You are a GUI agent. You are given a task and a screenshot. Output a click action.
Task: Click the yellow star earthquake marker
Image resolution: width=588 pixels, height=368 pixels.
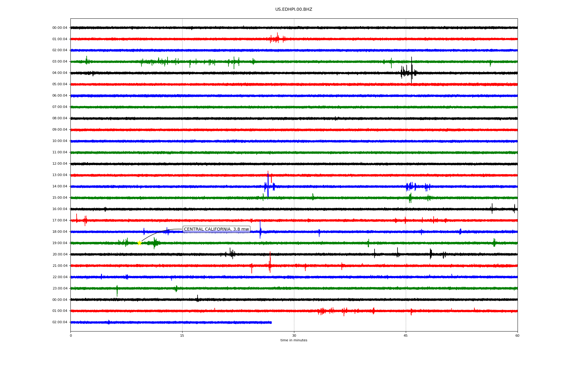coord(139,243)
